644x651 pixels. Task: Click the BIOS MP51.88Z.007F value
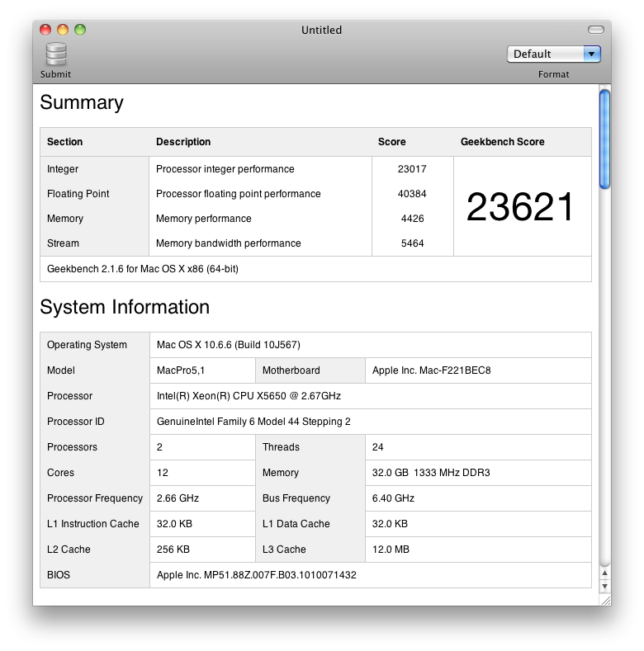click(x=257, y=575)
